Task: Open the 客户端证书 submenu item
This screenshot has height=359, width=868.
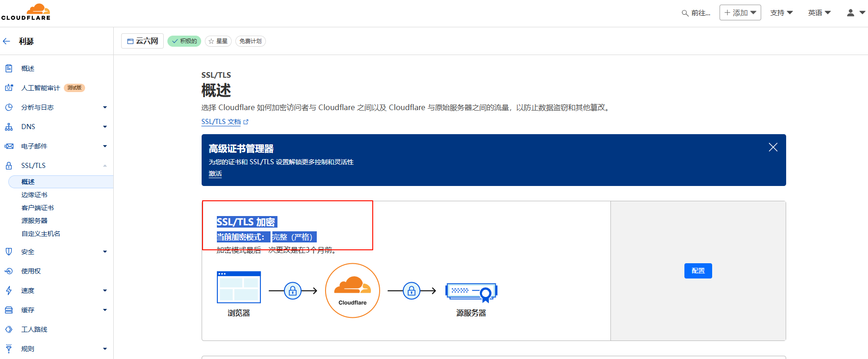Action: click(x=37, y=208)
